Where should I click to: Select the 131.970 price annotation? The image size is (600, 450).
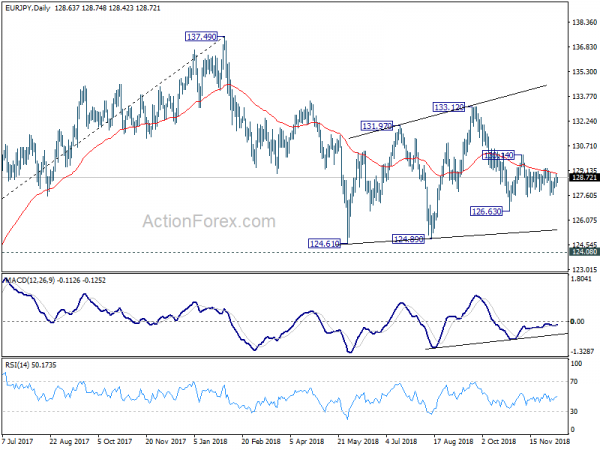(x=377, y=126)
